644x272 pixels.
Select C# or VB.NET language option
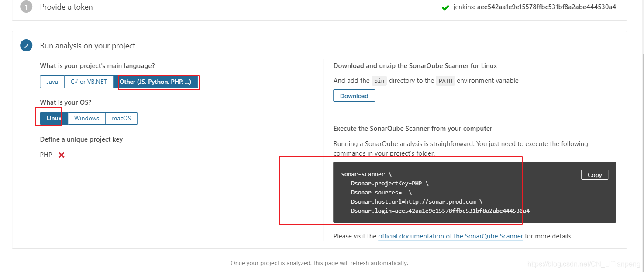(89, 82)
